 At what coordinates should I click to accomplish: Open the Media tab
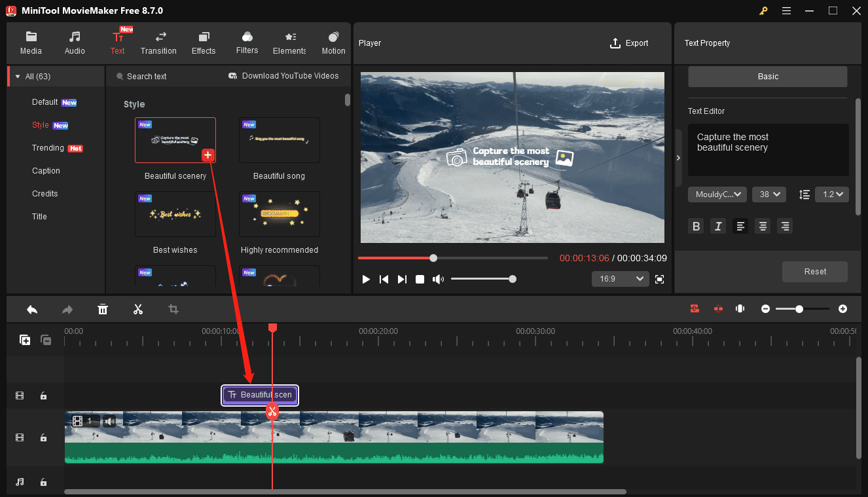click(x=31, y=43)
